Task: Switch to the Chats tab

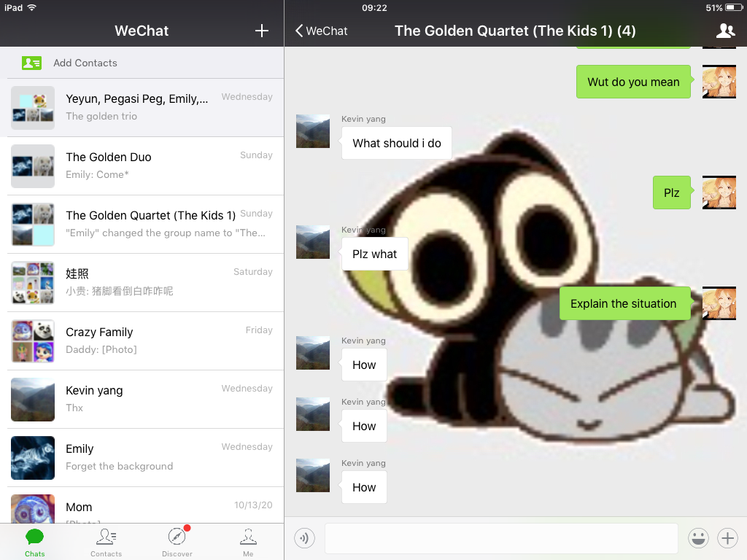Action: click(35, 542)
